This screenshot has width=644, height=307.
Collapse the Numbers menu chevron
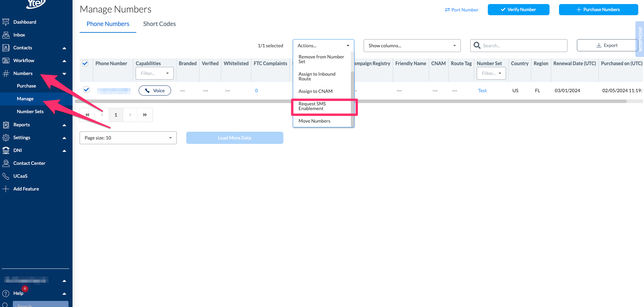click(x=64, y=73)
